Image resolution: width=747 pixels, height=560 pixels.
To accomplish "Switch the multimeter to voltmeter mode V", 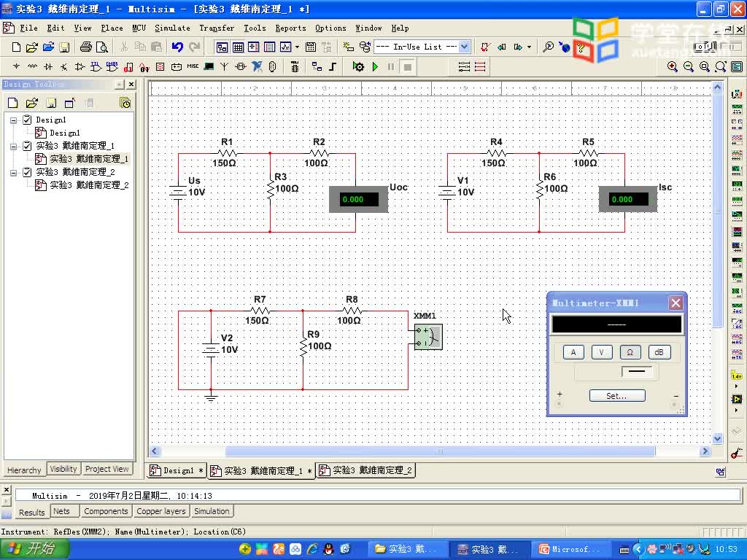I will pos(602,352).
